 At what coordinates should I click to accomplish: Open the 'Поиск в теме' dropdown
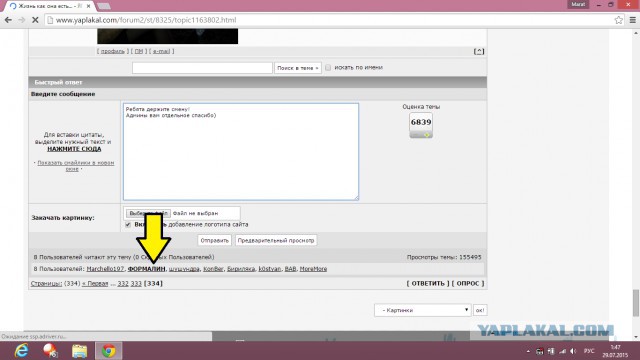[298, 68]
